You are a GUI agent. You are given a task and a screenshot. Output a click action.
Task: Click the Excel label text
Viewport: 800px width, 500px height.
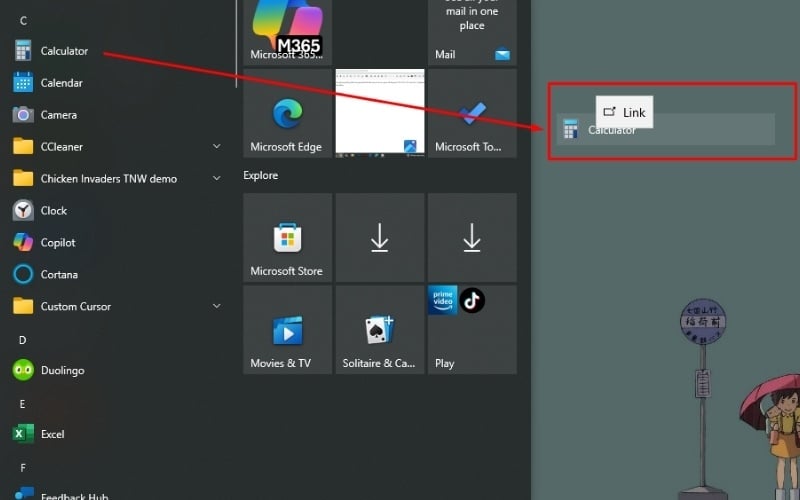tap(53, 434)
